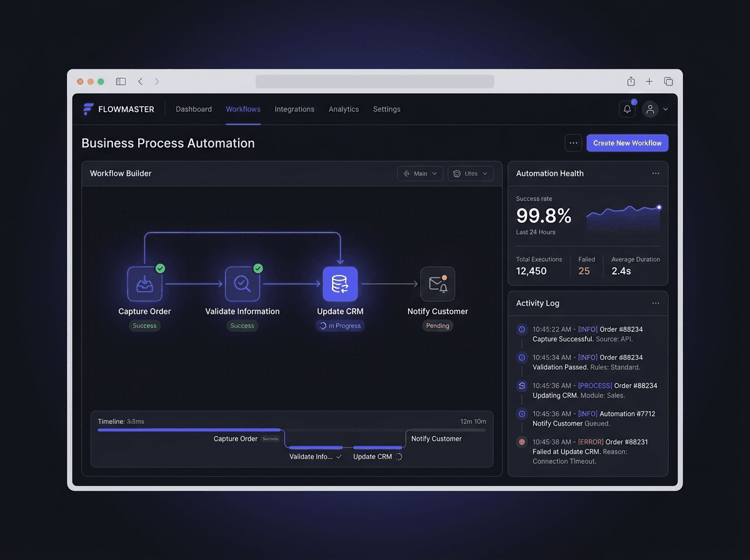Viewport: 750px width, 560px height.
Task: Click spinner icon beside Update CRM timeline
Action: pyautogui.click(x=399, y=457)
